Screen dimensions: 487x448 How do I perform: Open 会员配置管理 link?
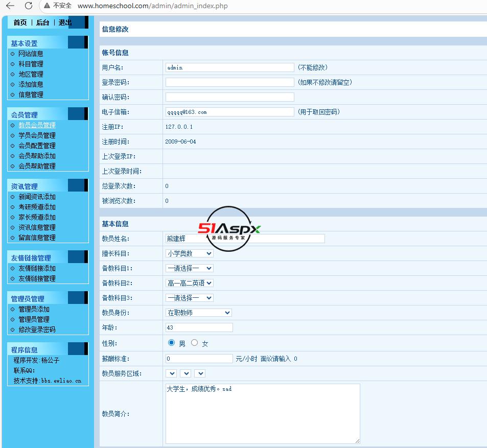37,146
